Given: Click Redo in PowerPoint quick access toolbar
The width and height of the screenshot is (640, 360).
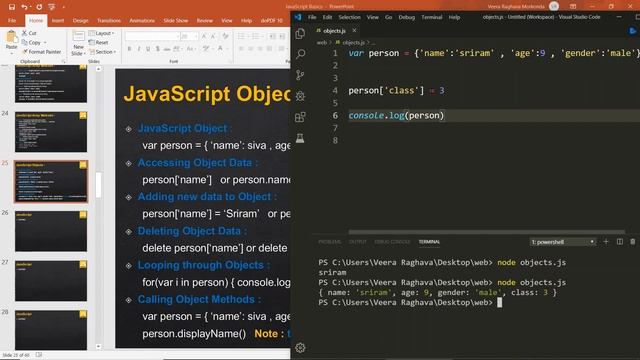Looking at the screenshot, I should pyautogui.click(x=39, y=7).
